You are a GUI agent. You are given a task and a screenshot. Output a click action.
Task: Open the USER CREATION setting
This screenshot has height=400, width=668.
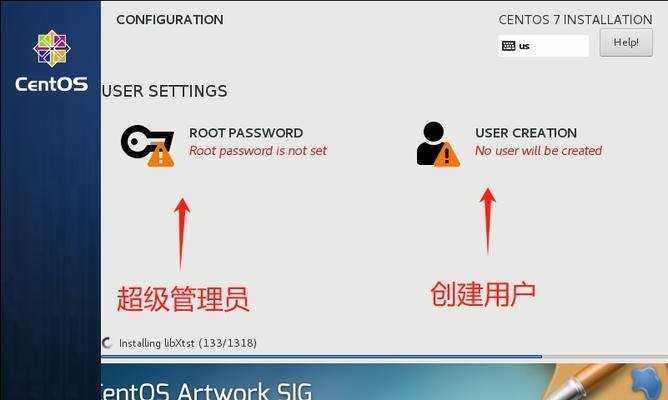click(526, 133)
